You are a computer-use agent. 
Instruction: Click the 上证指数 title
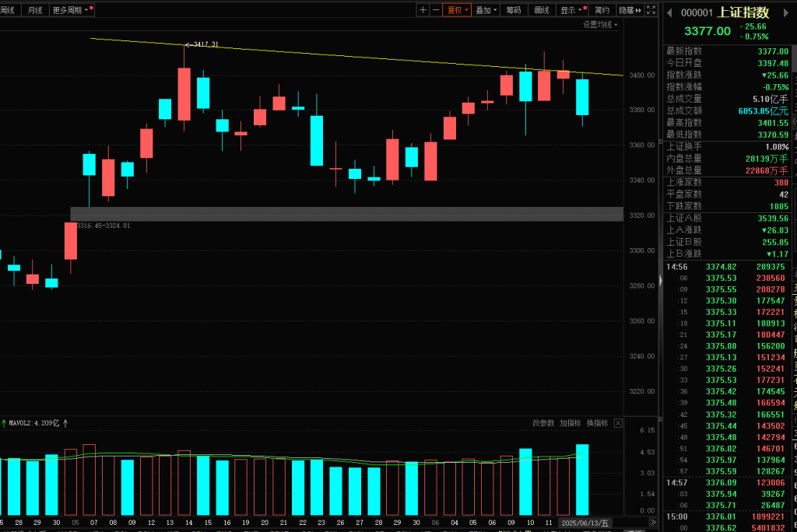click(743, 12)
